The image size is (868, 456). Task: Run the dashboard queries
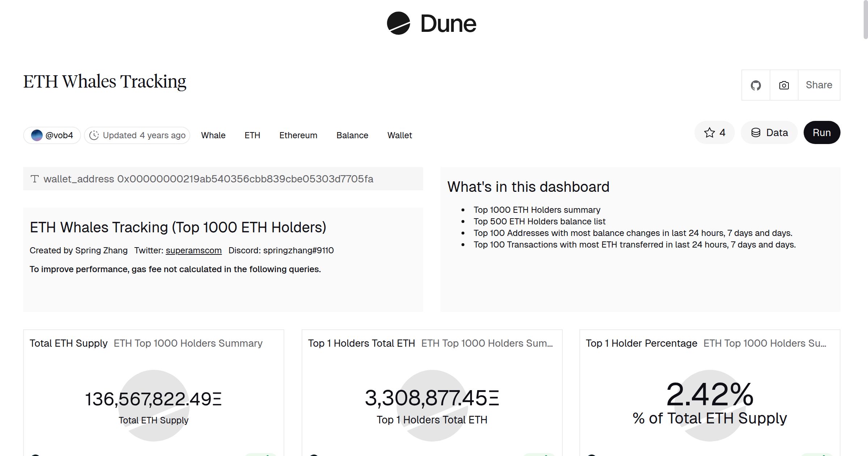pyautogui.click(x=822, y=132)
